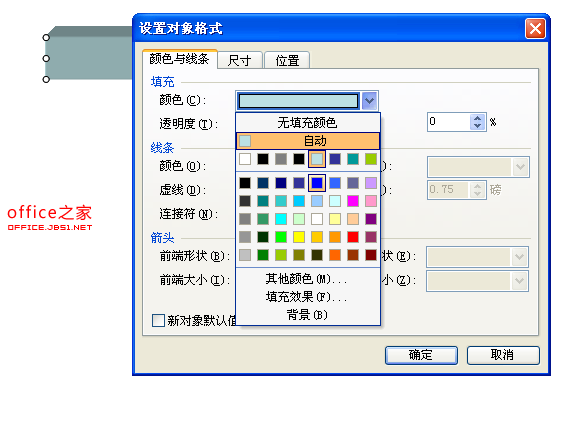This screenshot has width=584, height=436.
Task: Choose the pale mint green swatch
Action: [x=299, y=219]
